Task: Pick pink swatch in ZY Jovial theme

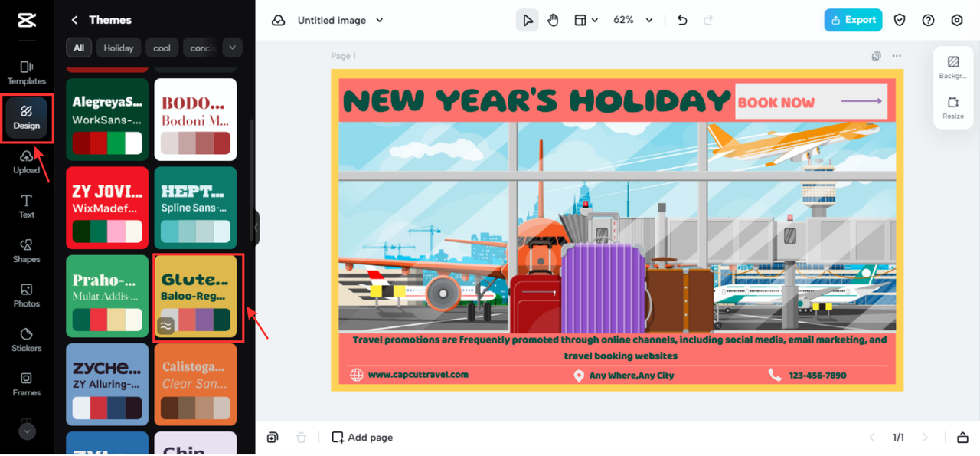Action: click(116, 231)
